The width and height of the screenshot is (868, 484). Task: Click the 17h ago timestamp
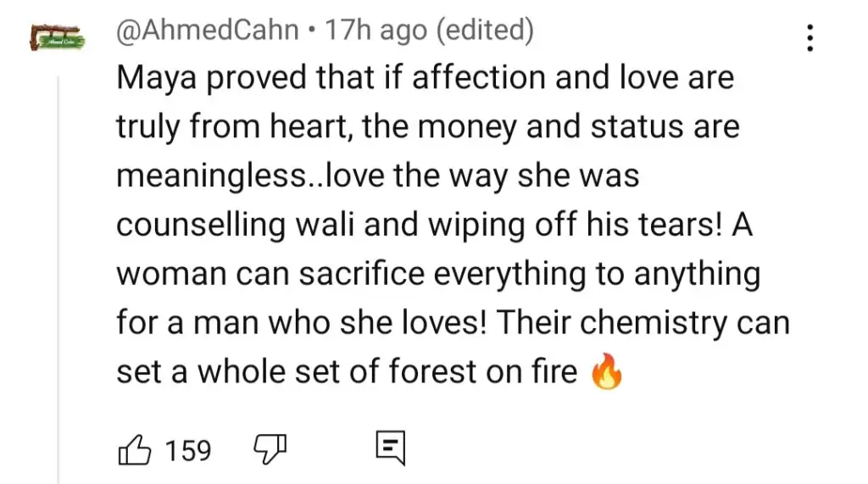click(376, 30)
